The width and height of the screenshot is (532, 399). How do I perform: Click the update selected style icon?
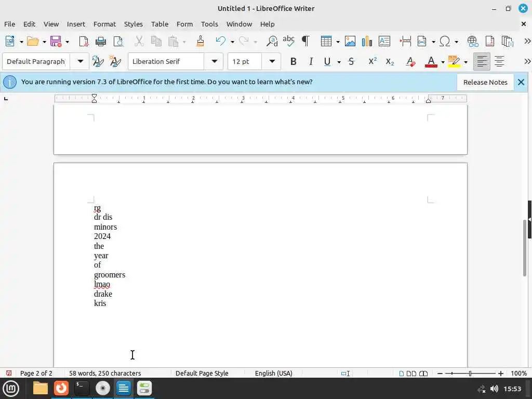[x=98, y=61]
